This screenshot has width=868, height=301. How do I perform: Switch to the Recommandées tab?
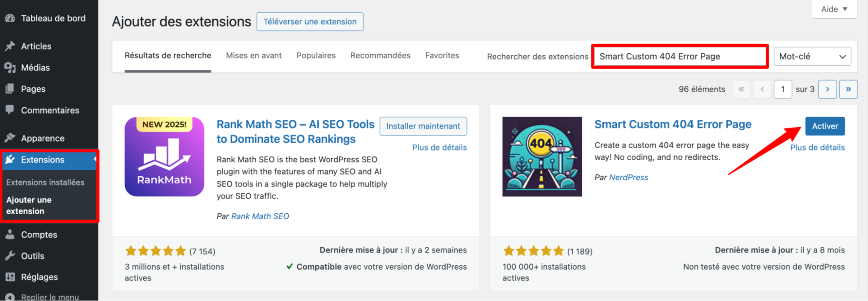pos(380,56)
